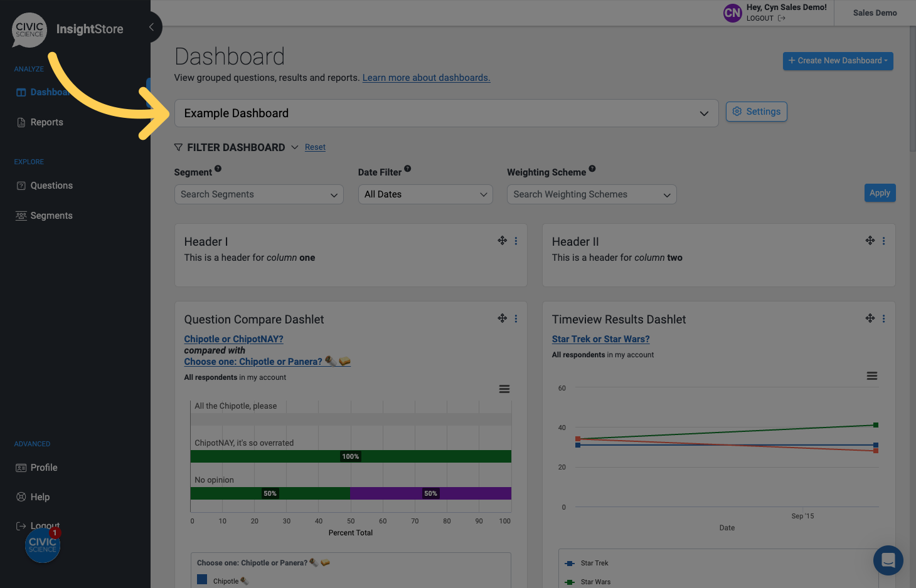The width and height of the screenshot is (916, 588).
Task: Open the Chipotle or ChipotNAY? question link
Action: coord(233,339)
